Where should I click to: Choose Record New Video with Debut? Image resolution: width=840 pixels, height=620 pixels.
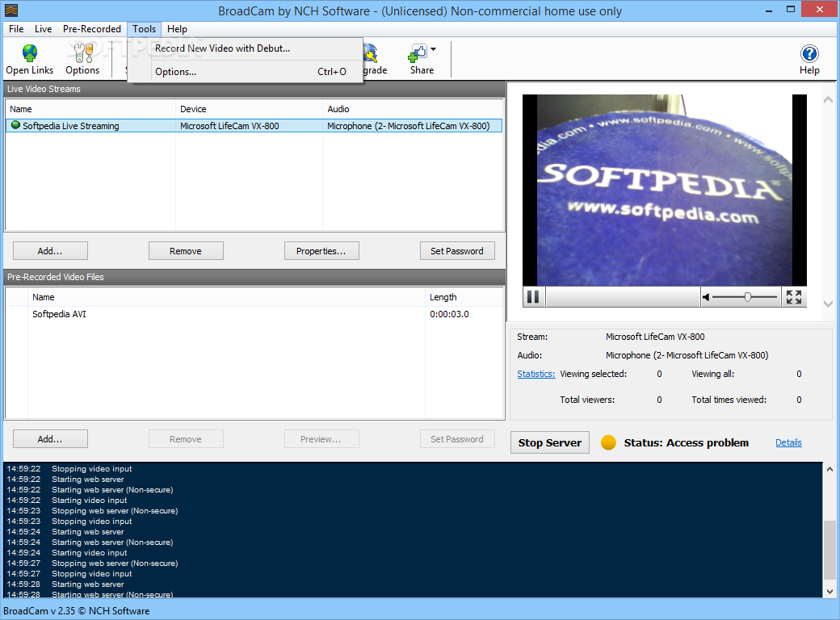[x=246, y=48]
